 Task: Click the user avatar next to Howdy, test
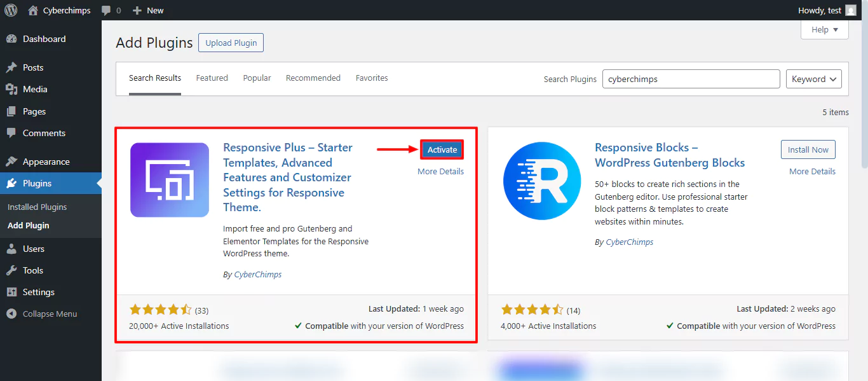(850, 10)
